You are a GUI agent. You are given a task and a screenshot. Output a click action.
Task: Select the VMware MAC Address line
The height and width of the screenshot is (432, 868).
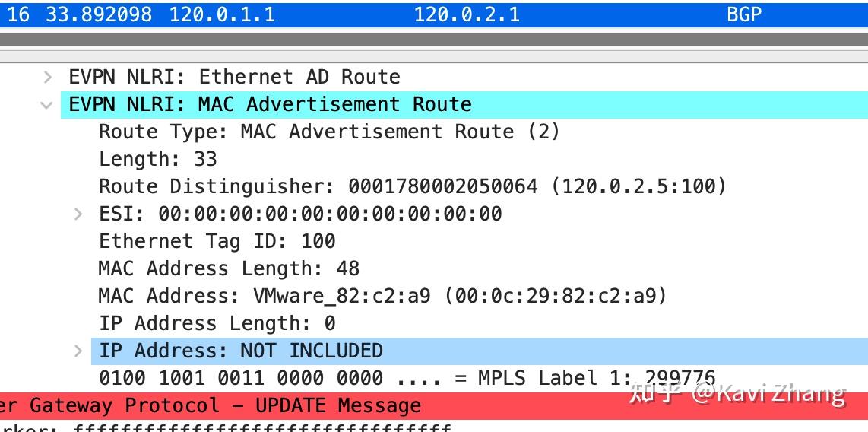tap(382, 296)
